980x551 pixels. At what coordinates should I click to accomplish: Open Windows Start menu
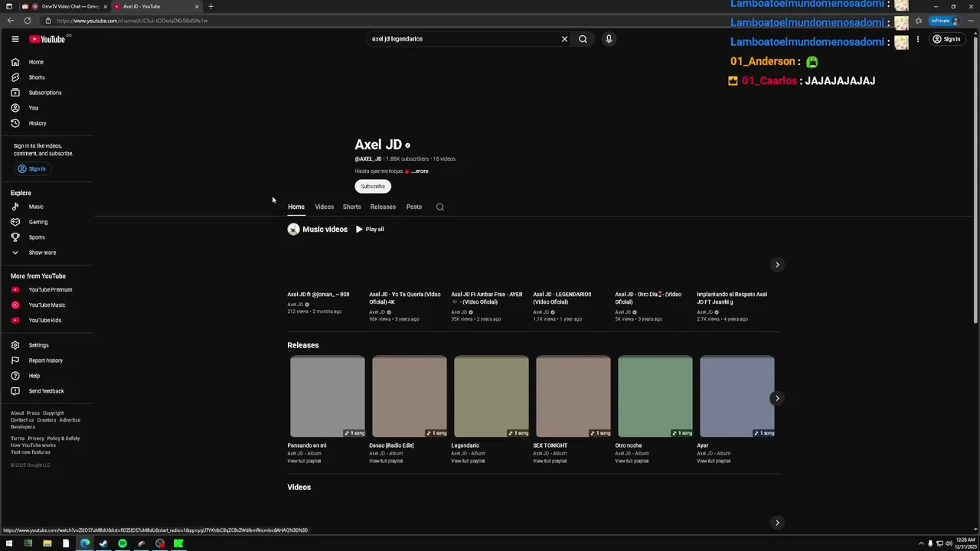(9, 543)
